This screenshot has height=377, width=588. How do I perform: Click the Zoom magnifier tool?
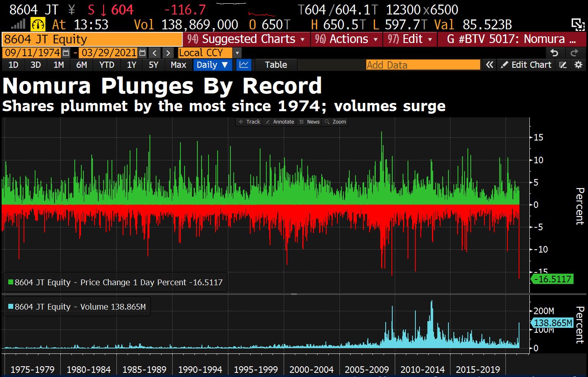[x=335, y=122]
